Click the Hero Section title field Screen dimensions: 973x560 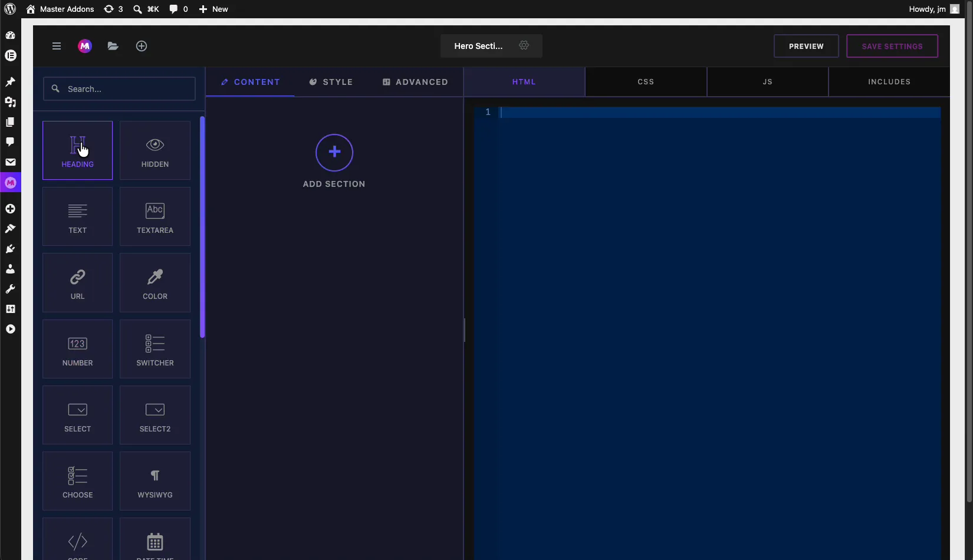[x=478, y=46]
